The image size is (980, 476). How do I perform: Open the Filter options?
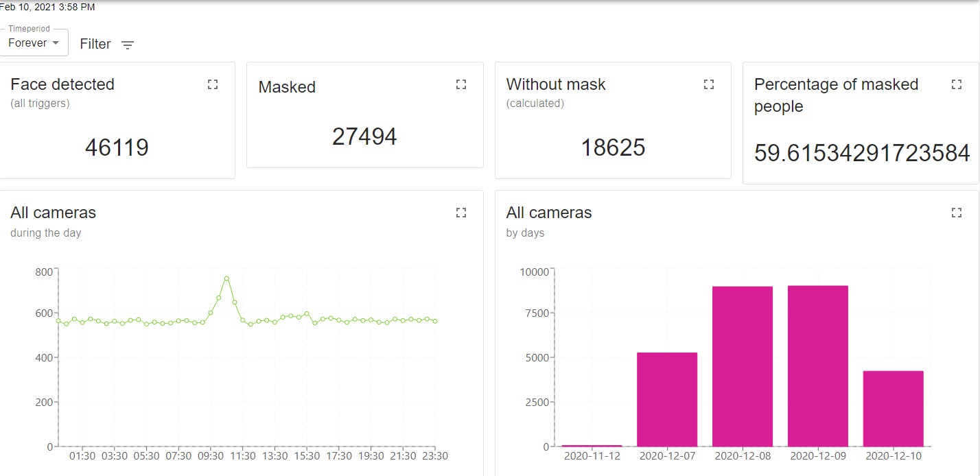click(95, 44)
